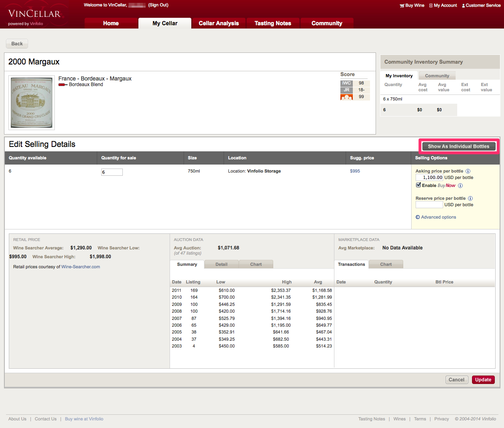Click the About Us footer link
504x428 pixels.
pyautogui.click(x=17, y=419)
